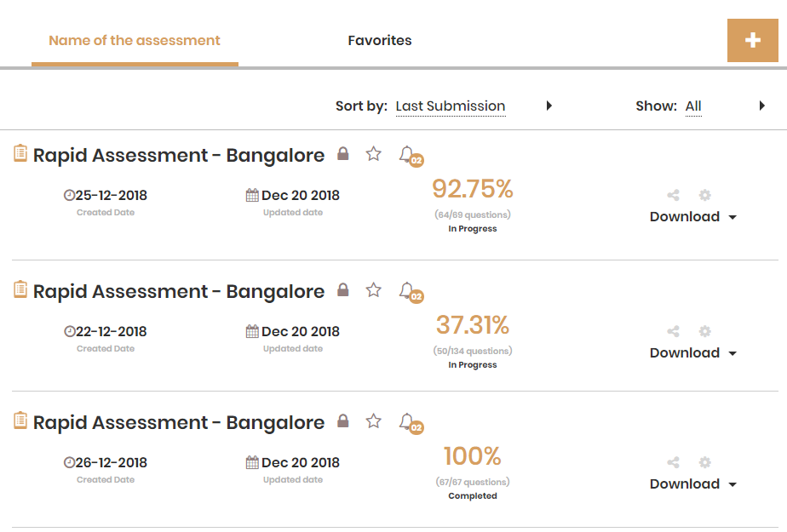Expand Download menu for 92.75% assessment

[693, 216]
